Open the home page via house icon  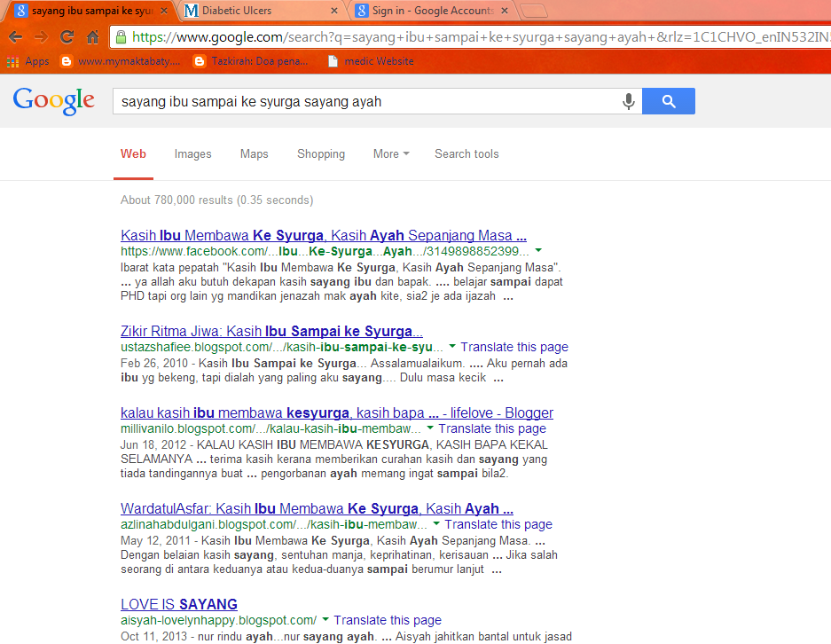coord(93,37)
